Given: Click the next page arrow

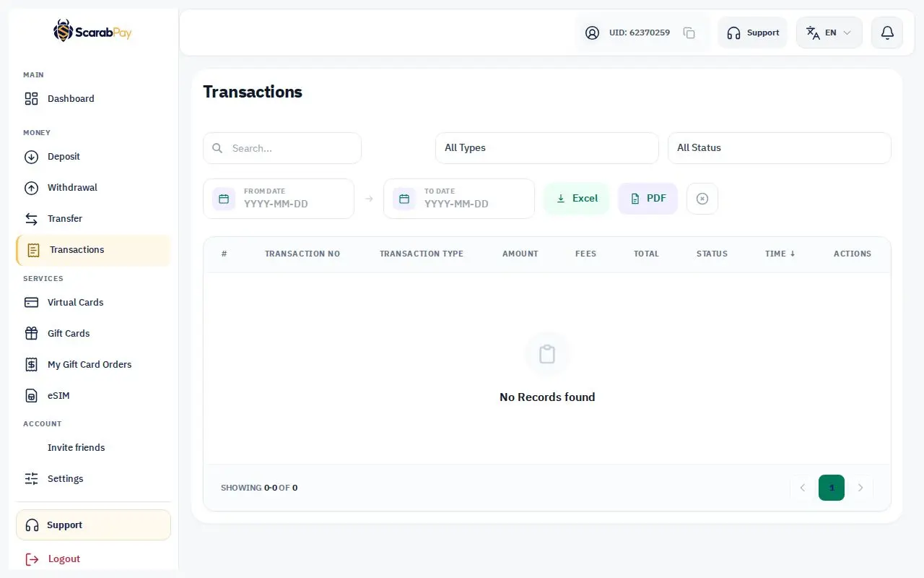Looking at the screenshot, I should click(860, 488).
